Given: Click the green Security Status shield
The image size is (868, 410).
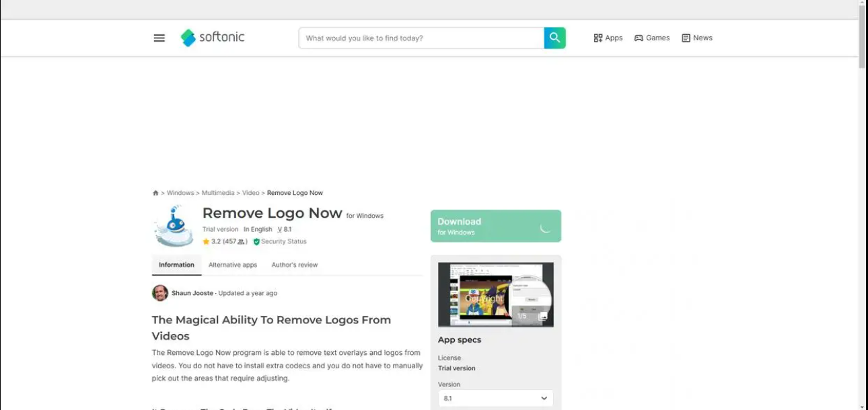Looking at the screenshot, I should coord(256,242).
